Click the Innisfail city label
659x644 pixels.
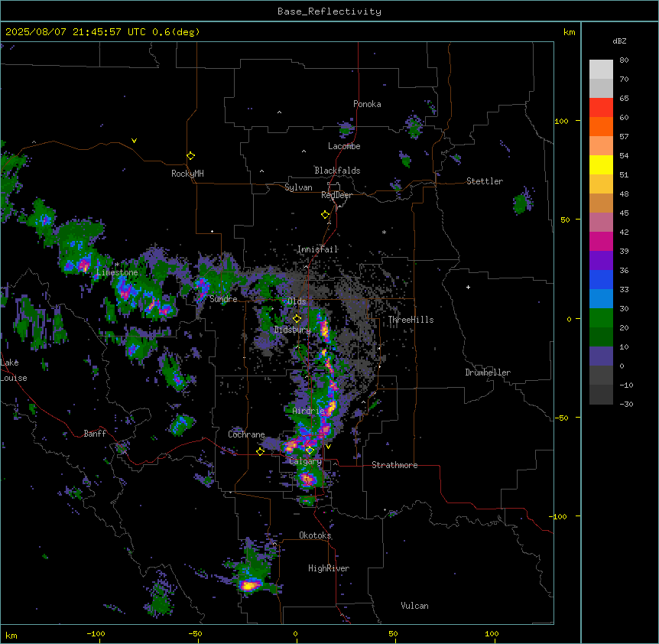point(317,249)
